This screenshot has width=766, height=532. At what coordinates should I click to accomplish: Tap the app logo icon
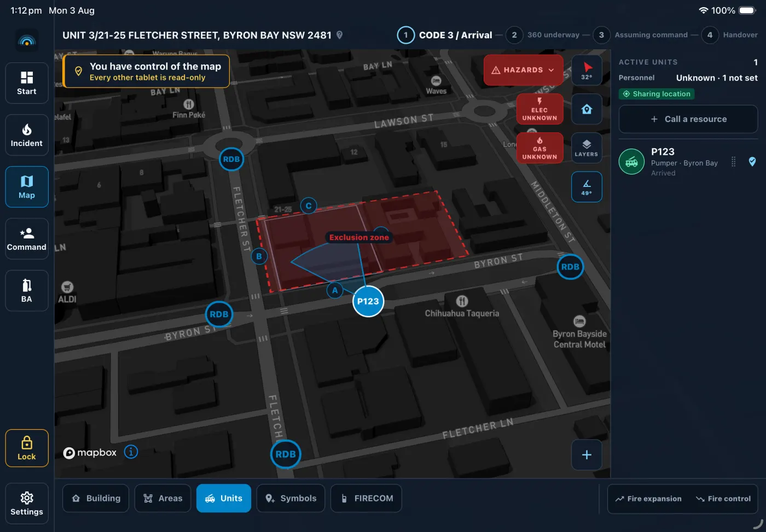pos(27,40)
